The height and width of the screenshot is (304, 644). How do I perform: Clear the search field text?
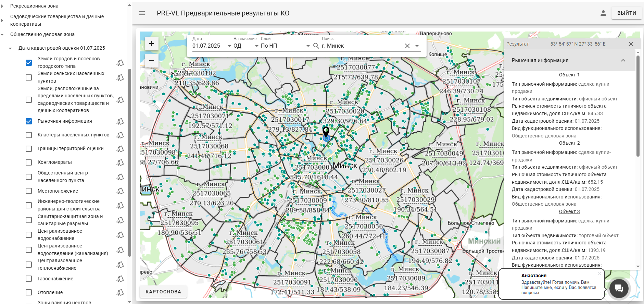407,46
